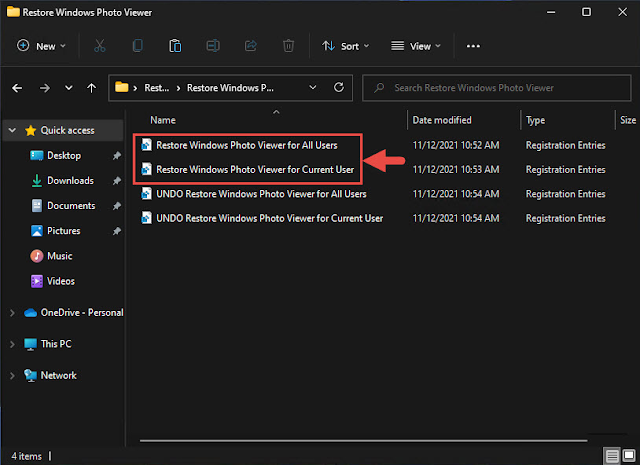The width and height of the screenshot is (640, 465).
Task: Click the Delete trash icon
Action: point(289,46)
